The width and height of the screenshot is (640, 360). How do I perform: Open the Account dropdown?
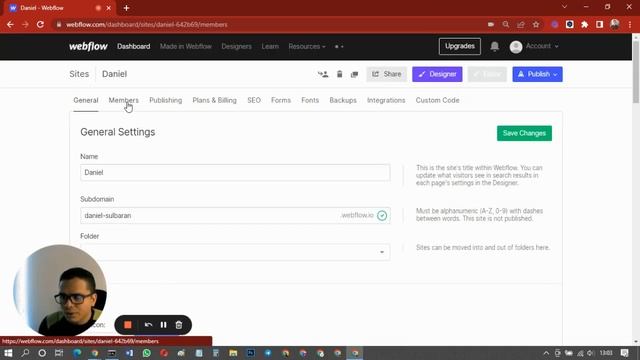pyautogui.click(x=534, y=47)
